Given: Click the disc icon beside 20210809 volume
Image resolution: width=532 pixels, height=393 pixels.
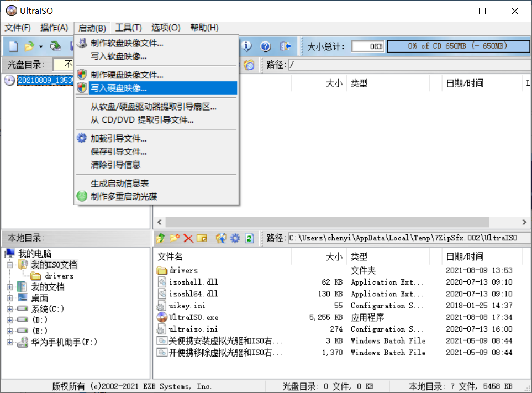Looking at the screenshot, I should point(9,81).
